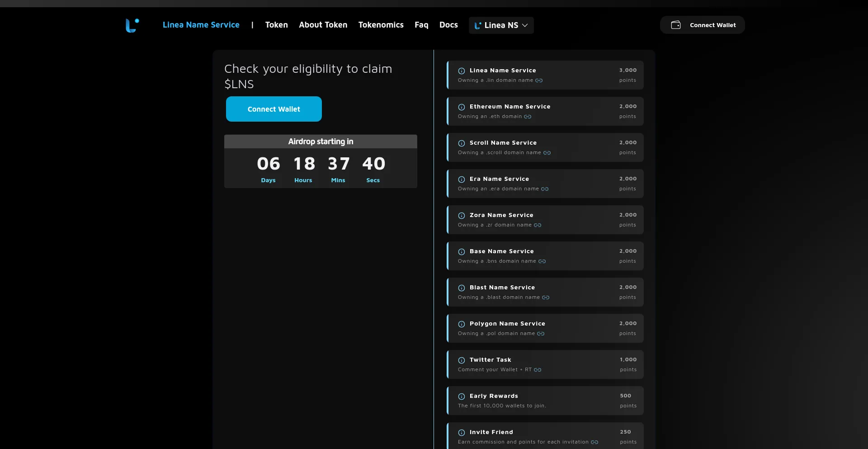Click the countdown Days value 06
This screenshot has width=868, height=449.
[269, 164]
